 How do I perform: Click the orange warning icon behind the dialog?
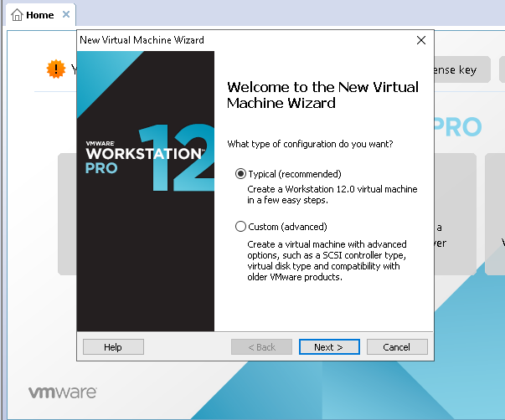56,69
